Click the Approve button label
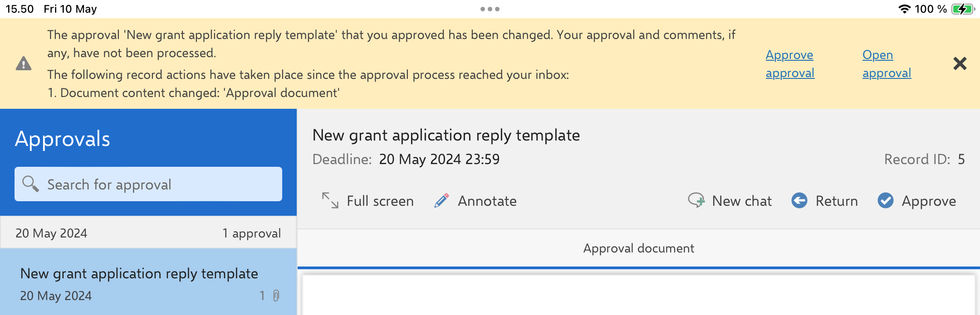The image size is (980, 315). pos(929,201)
